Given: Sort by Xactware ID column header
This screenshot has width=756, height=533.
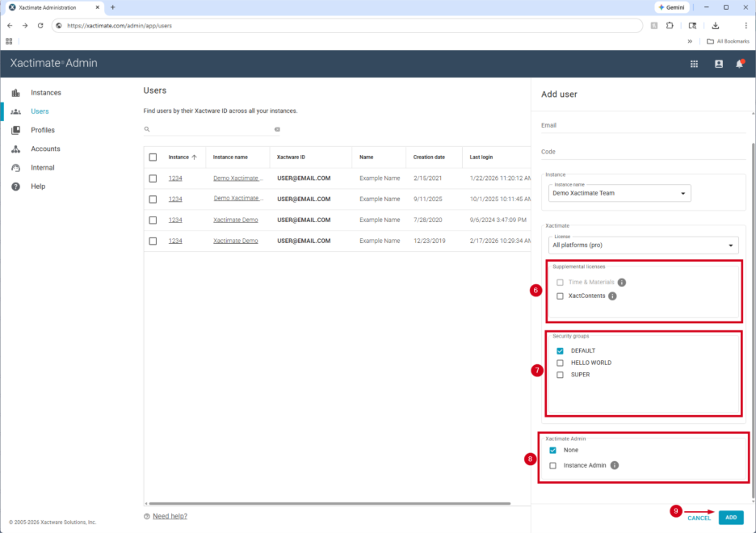Looking at the screenshot, I should point(291,157).
